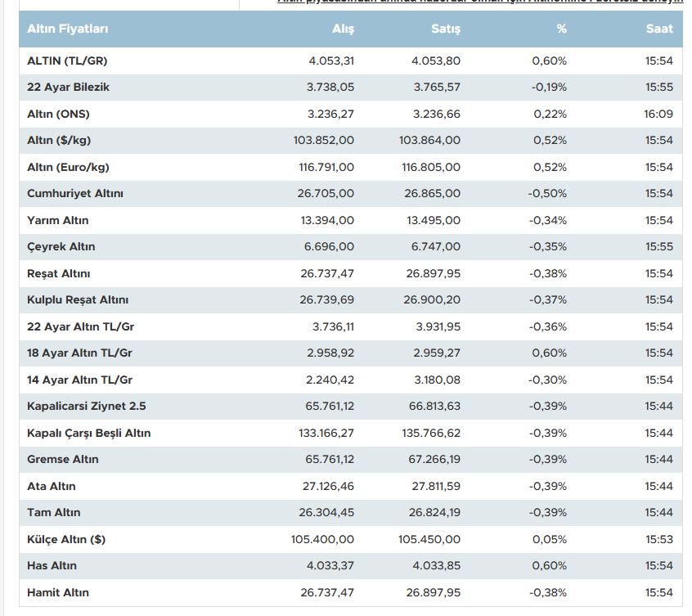The image size is (692, 616).
Task: Click Külçe Altın ($) label
Action: pyautogui.click(x=66, y=539)
